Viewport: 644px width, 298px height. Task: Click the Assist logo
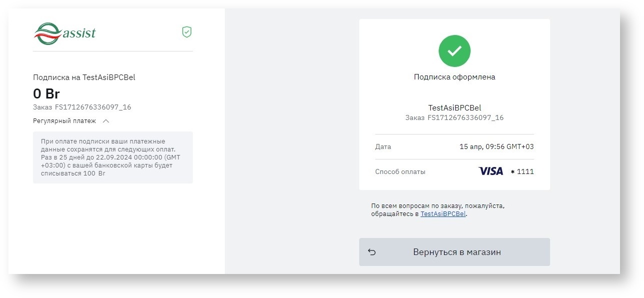click(65, 33)
